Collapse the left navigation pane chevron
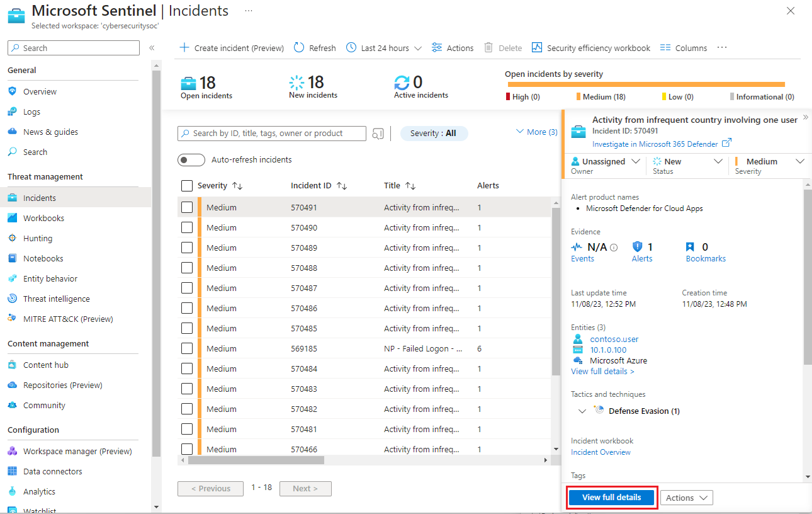The height and width of the screenshot is (514, 812). [152, 48]
